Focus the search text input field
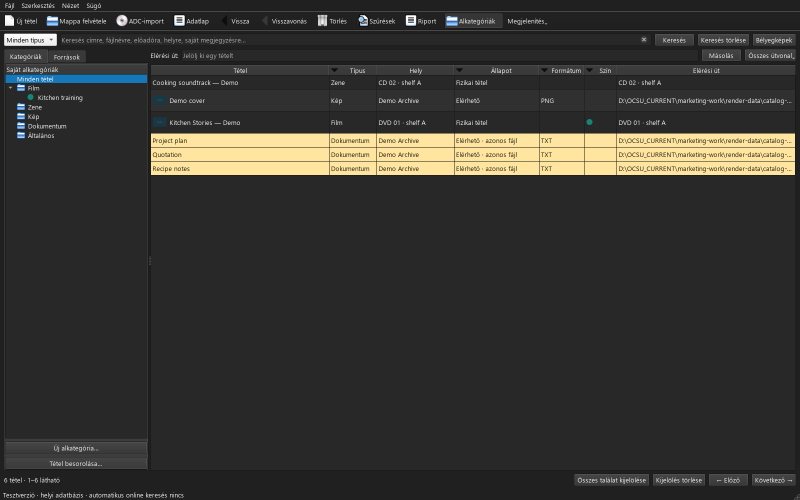 (x=349, y=40)
